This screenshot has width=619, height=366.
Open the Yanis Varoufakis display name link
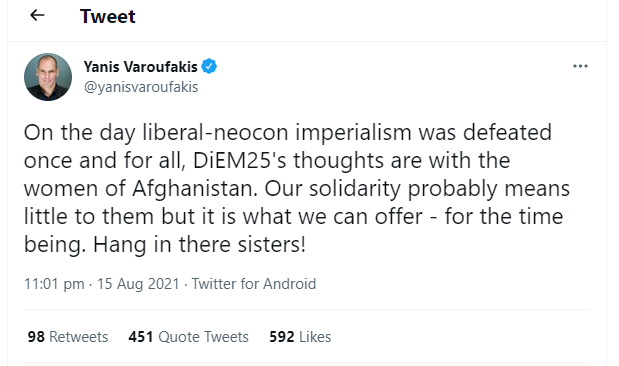(x=140, y=67)
